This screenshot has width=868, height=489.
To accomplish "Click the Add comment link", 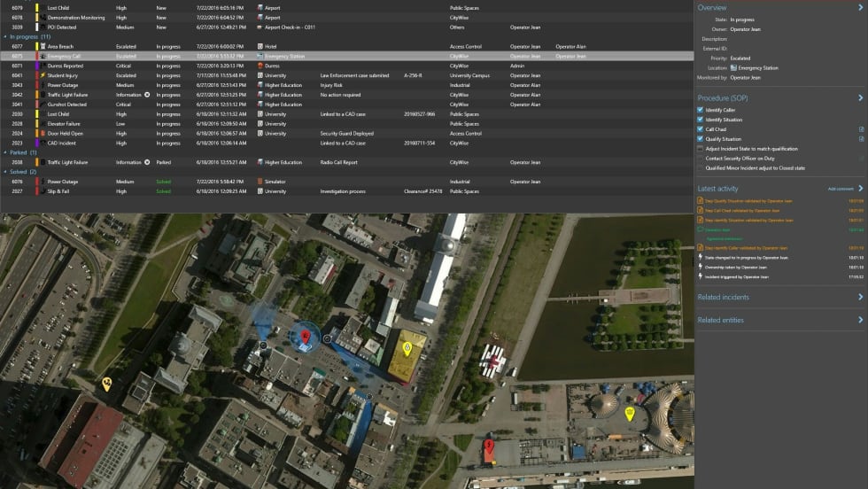I will [841, 189].
